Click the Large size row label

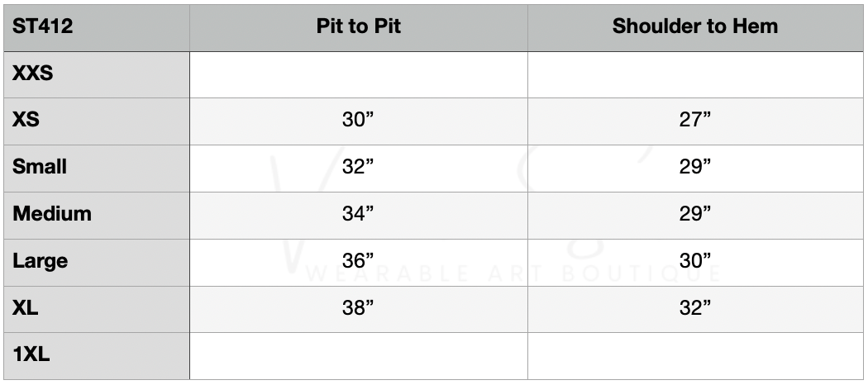(x=40, y=261)
